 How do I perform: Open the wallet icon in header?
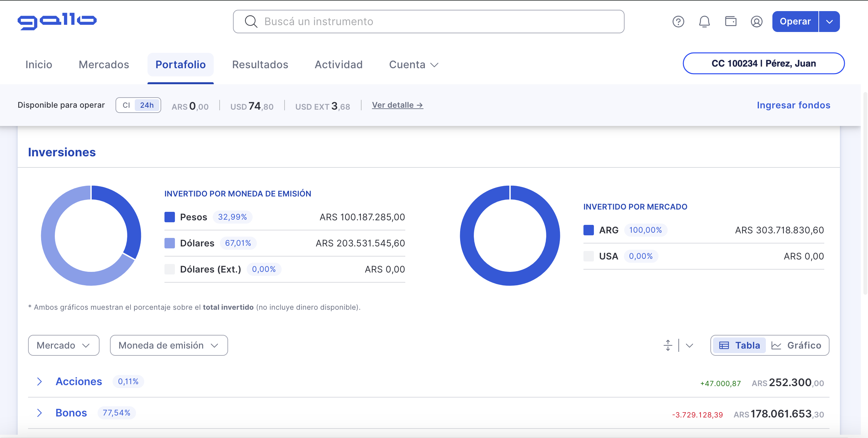731,21
